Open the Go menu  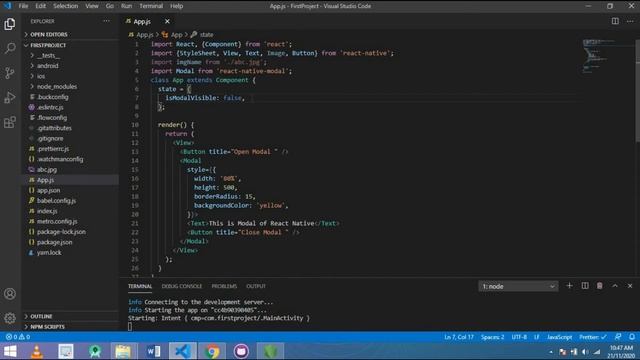[109, 6]
